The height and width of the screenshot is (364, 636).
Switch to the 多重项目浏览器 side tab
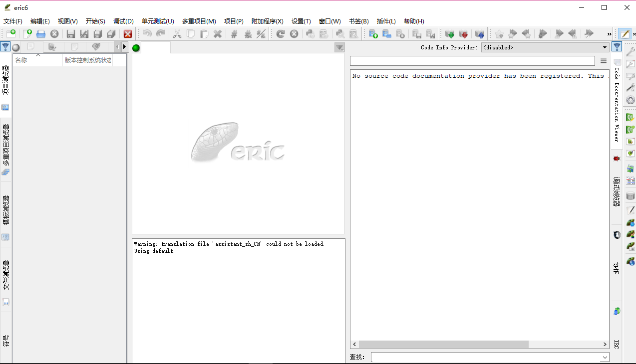6,150
